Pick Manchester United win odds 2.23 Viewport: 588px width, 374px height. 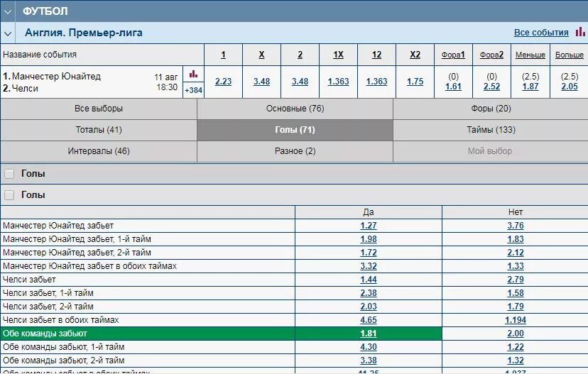[x=223, y=82]
